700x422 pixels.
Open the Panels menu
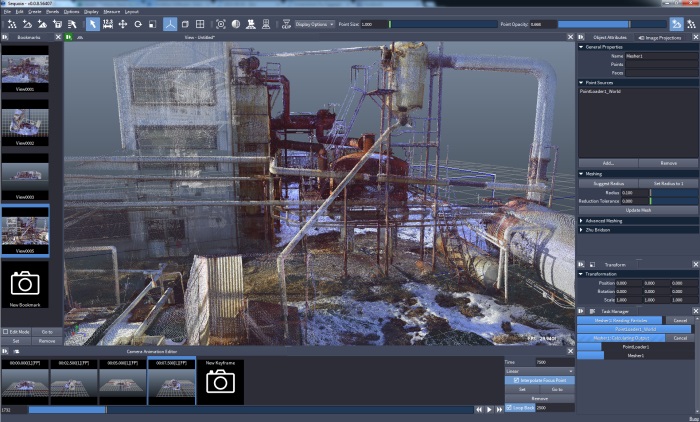(52, 11)
